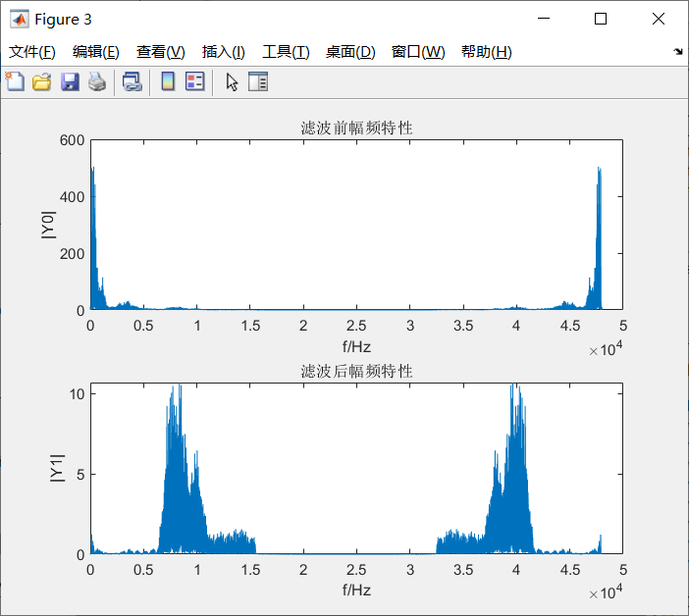Open the 帮助(H) menu
This screenshot has height=616, width=689.
[x=487, y=52]
